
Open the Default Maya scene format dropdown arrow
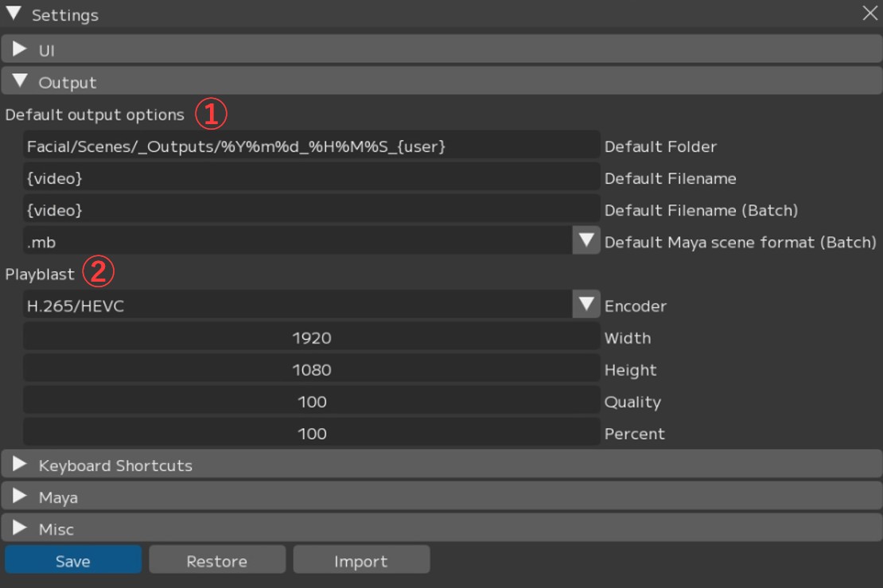(586, 241)
